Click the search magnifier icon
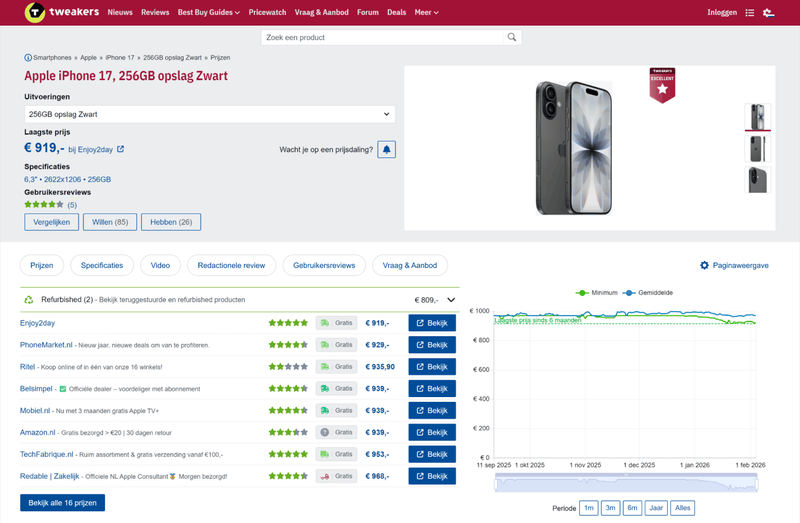 pyautogui.click(x=512, y=37)
